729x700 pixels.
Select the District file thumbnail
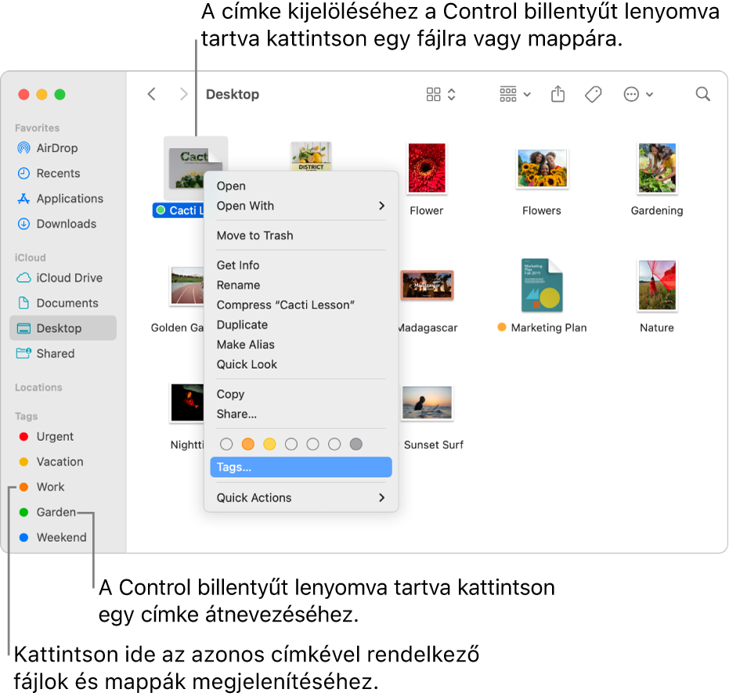pos(311,156)
